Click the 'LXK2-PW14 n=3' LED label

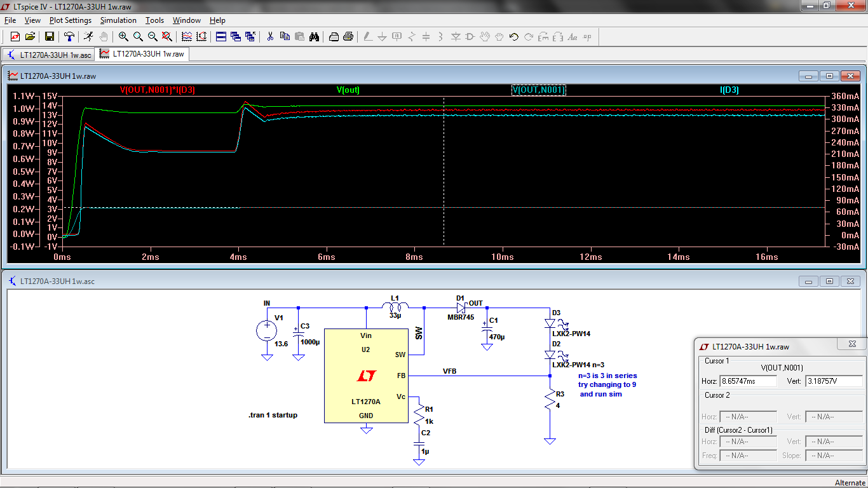click(x=578, y=365)
